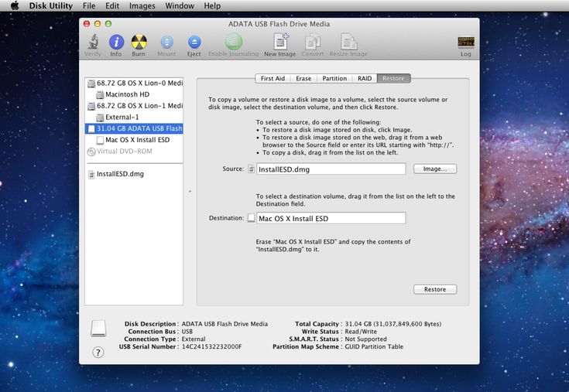This screenshot has height=392, width=569.
Task: Select 68.72 GB OS X Lion-1 Media disk
Action: (134, 106)
